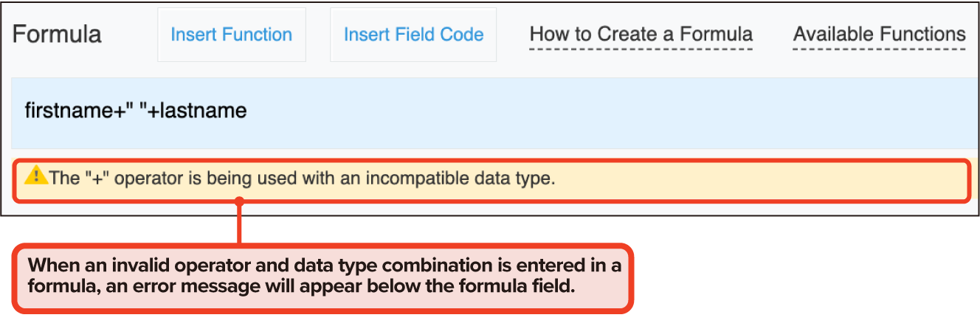
Task: Click the Insert Field Code button
Action: click(413, 35)
